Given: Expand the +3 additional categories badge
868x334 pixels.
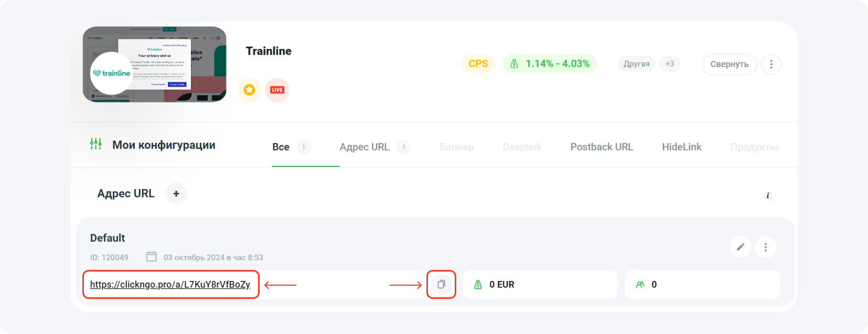Looking at the screenshot, I should point(670,64).
